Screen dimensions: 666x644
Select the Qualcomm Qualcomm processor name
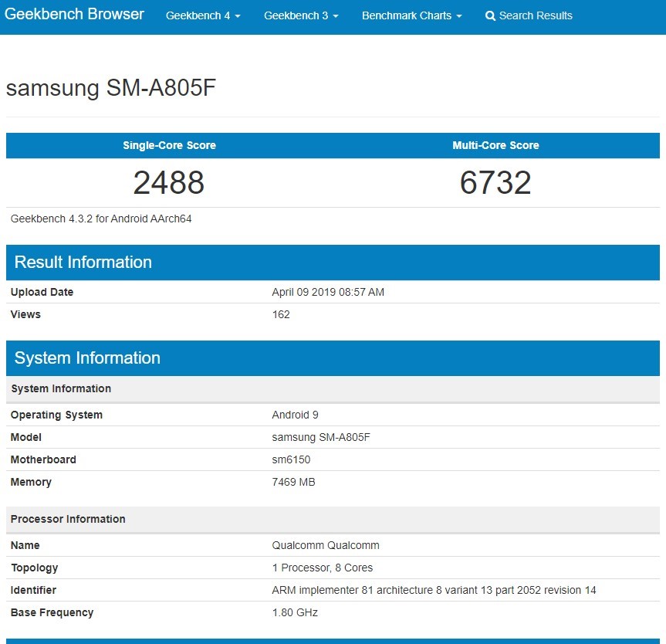[x=326, y=545]
